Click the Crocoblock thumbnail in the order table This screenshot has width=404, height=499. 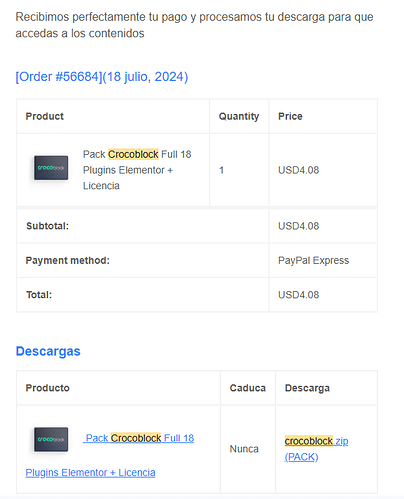tap(51, 168)
